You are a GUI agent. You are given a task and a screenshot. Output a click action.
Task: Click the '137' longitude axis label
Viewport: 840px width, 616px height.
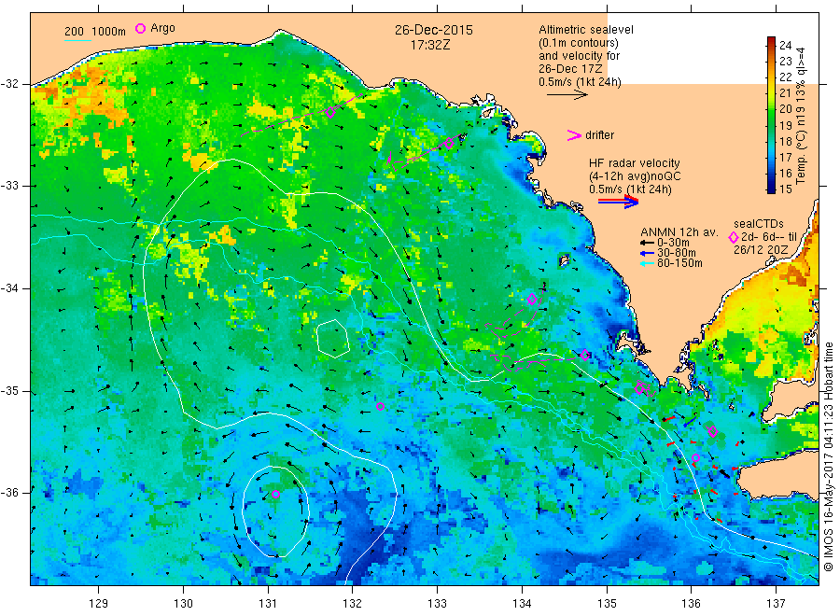pyautogui.click(x=777, y=604)
